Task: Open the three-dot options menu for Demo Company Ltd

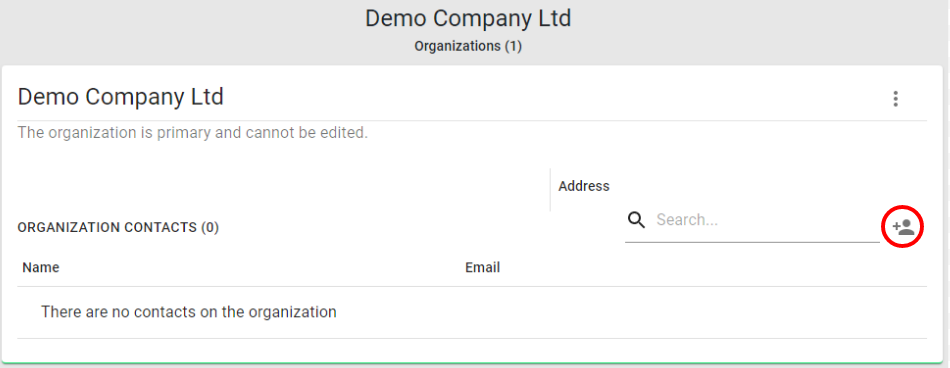Action: [x=895, y=99]
